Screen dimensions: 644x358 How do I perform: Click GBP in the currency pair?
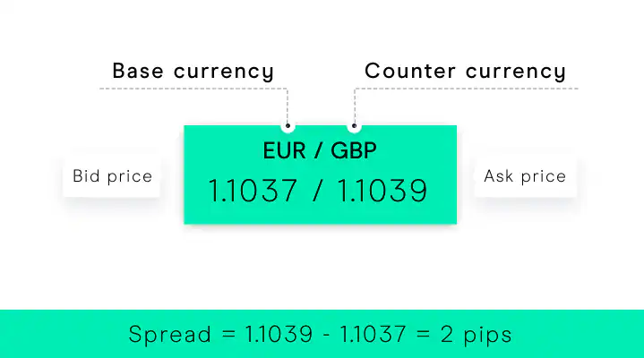pos(354,151)
